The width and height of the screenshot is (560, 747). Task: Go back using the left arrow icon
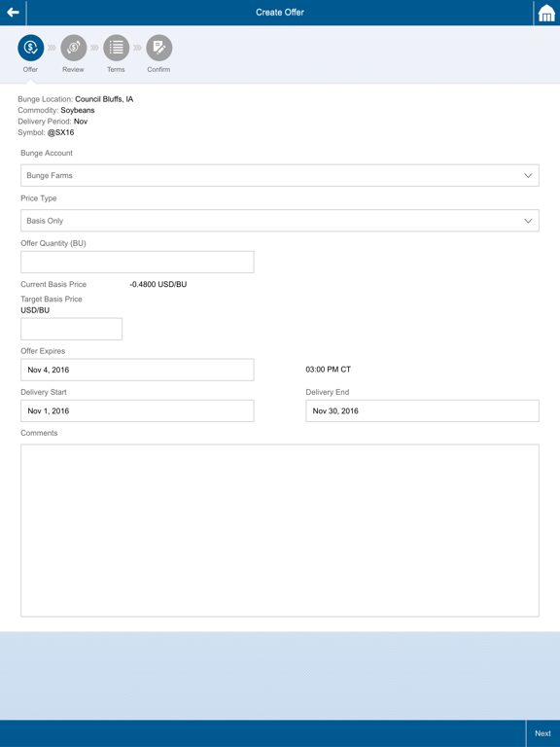click(13, 13)
